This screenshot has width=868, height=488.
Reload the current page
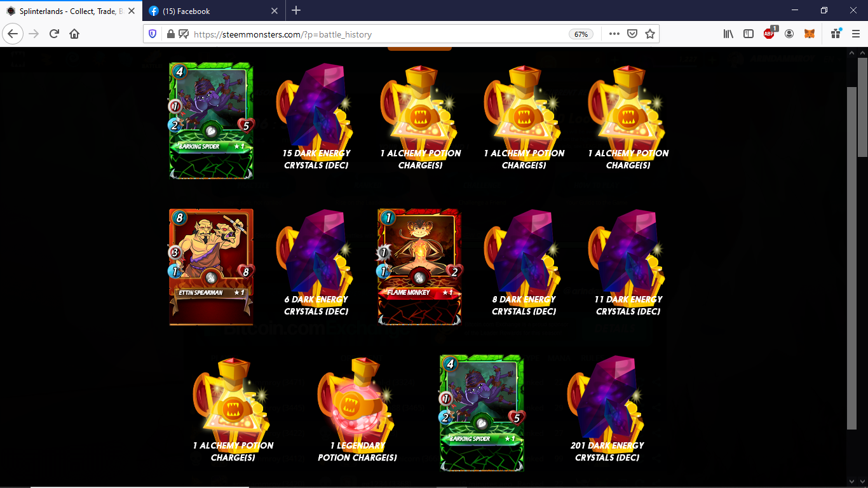(54, 34)
